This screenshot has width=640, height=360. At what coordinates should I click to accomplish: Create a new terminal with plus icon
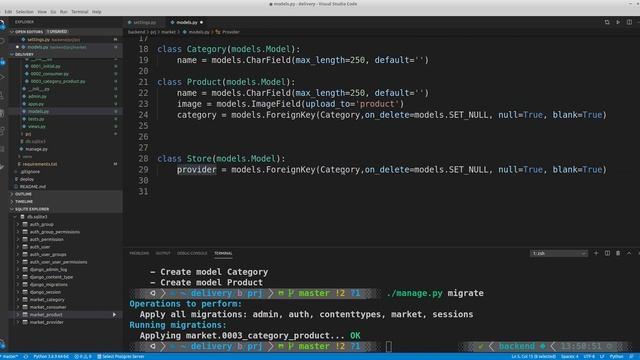point(596,253)
